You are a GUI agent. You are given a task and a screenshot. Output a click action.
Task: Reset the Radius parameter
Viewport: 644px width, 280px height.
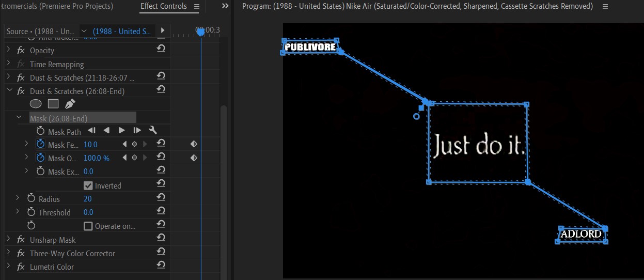coord(161,197)
